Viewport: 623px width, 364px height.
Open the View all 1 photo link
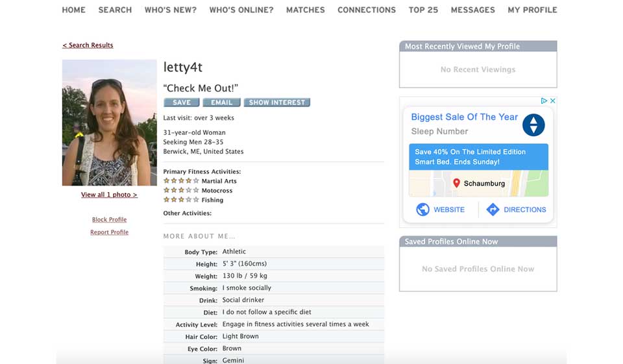point(109,195)
